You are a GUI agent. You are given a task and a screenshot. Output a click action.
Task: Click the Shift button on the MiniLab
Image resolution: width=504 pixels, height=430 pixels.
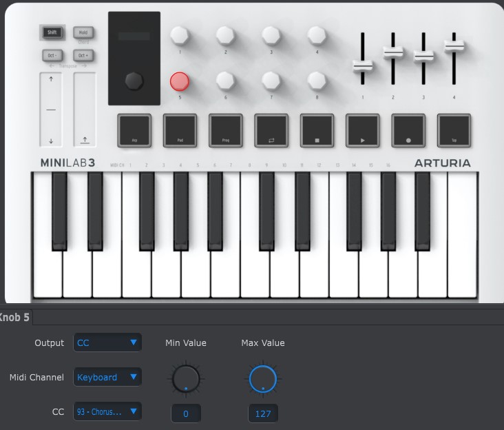[52, 32]
